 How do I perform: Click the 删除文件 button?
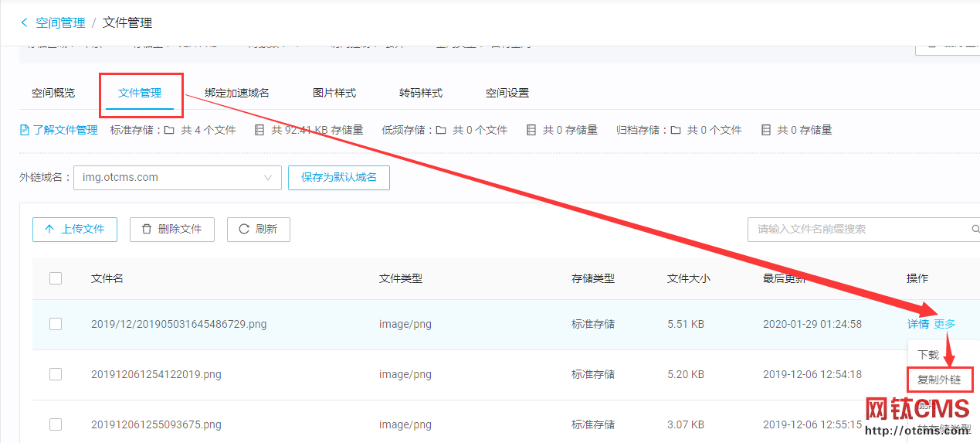click(x=171, y=229)
